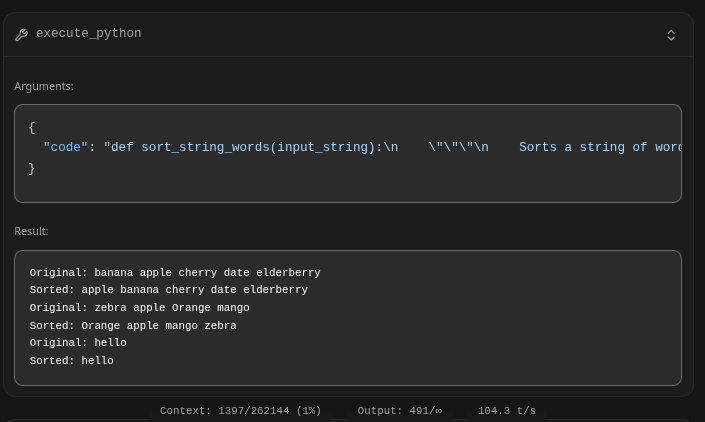
Task: Click the 104.3 t/s speed indicator
Action: coord(506,411)
